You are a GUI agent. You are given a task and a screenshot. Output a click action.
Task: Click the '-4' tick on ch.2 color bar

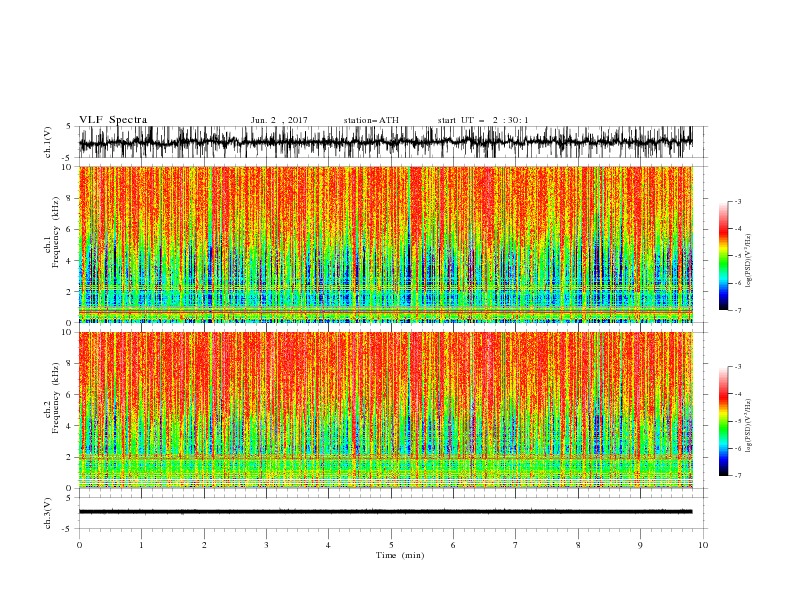tap(737, 394)
